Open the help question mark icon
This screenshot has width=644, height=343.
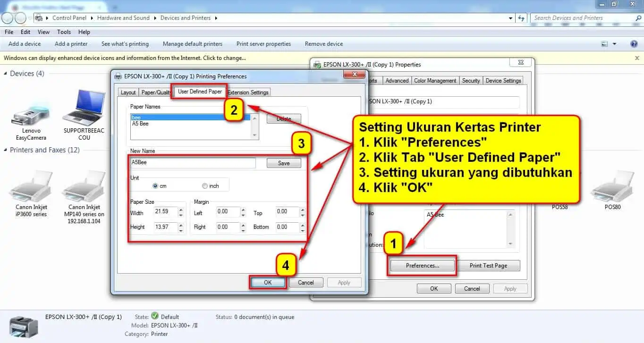click(634, 44)
